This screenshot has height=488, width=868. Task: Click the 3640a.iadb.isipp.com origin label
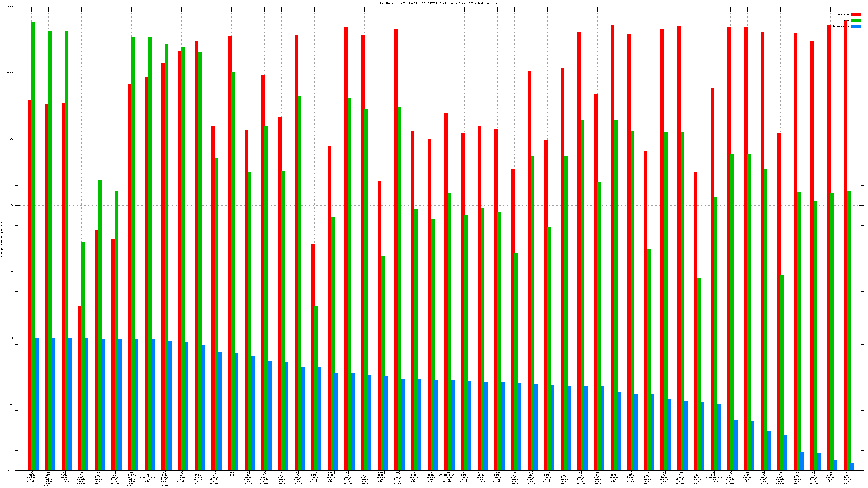pos(314,477)
